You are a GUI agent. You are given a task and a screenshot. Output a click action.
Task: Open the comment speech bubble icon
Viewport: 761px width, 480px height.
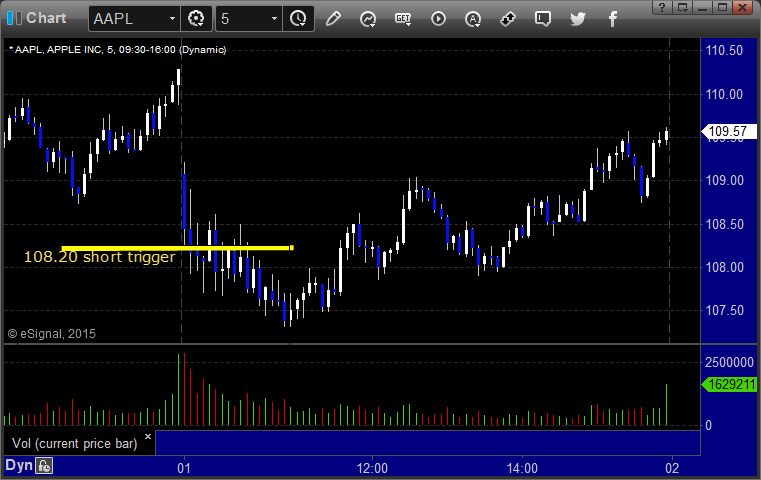point(543,19)
